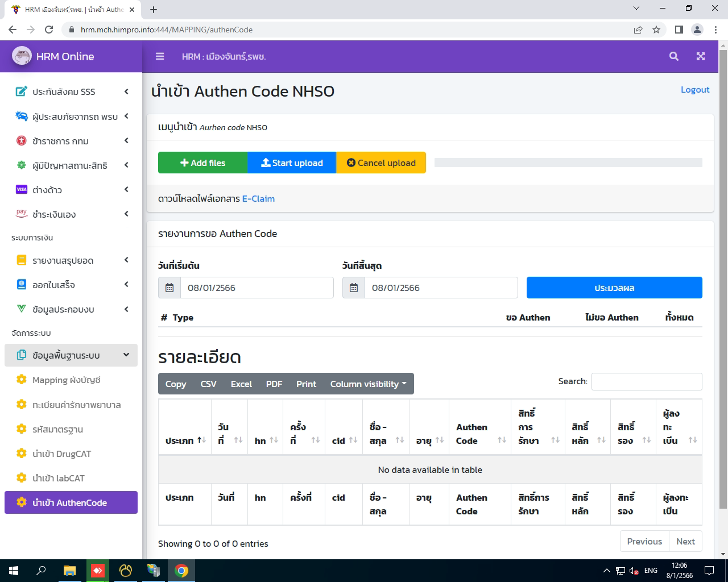Open Chrome from the Windows taskbar
Screen dimensions: 728x582
click(x=181, y=570)
